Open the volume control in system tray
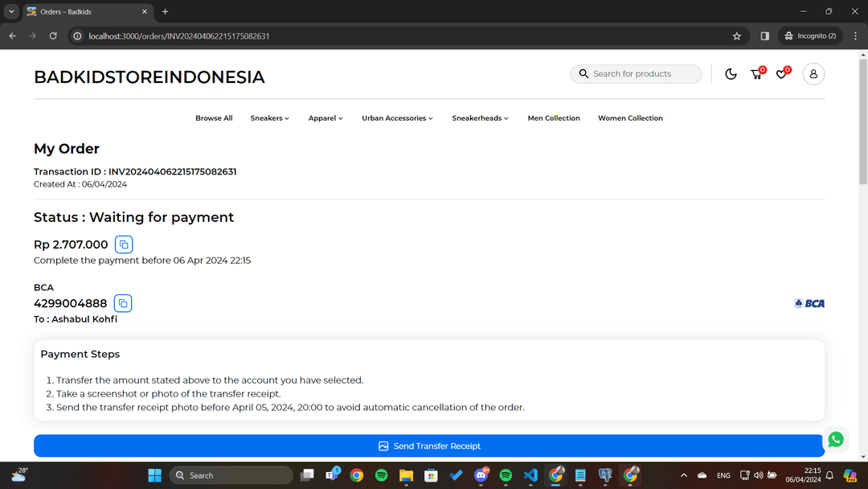868x489 pixels. 759,475
